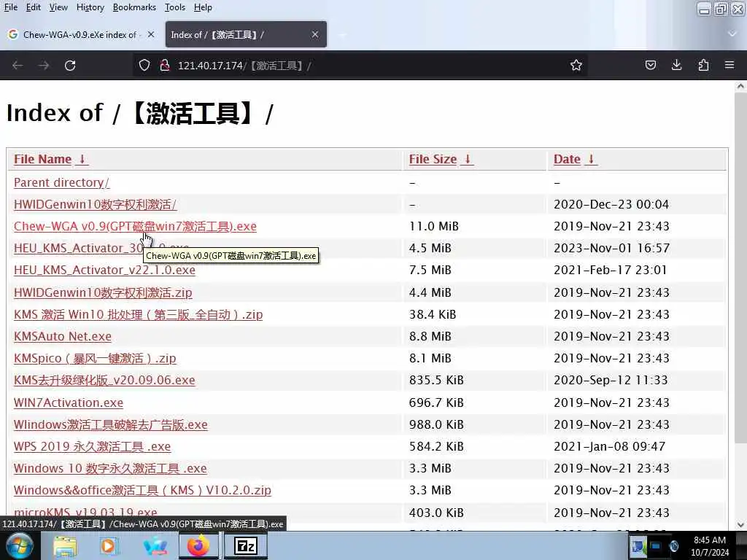This screenshot has width=747, height=560.
Task: Download KMSAuto Net.exe
Action: (x=63, y=336)
